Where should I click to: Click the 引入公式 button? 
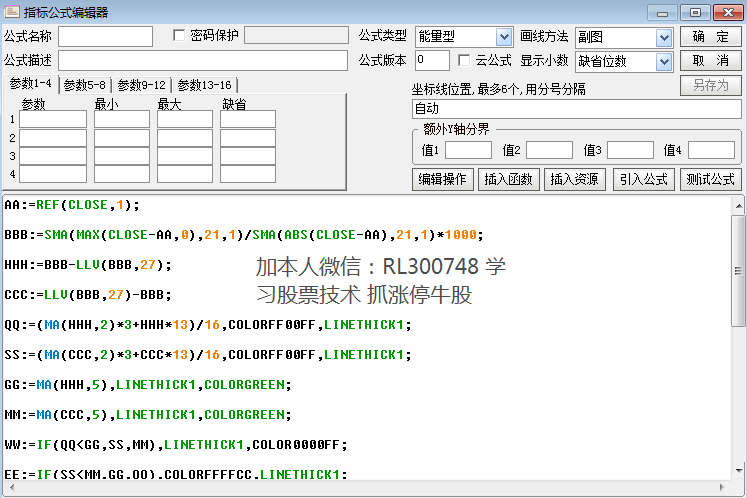(x=644, y=179)
